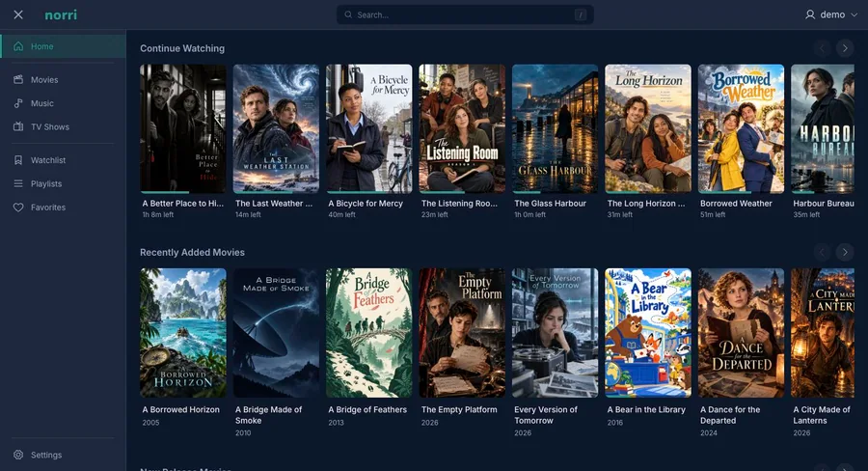The width and height of the screenshot is (868, 471).
Task: Click 'A Bear in the Library' title
Action: (x=646, y=409)
